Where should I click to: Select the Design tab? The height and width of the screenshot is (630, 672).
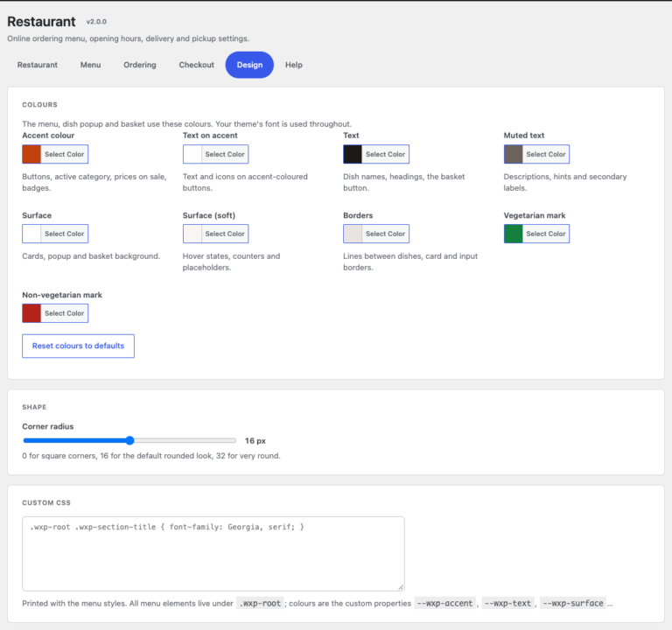(249, 65)
